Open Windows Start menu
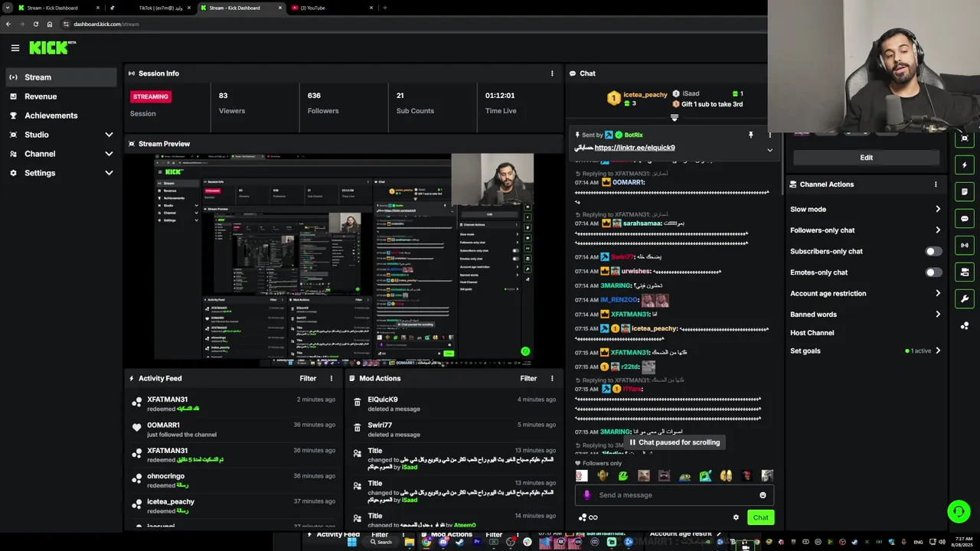 click(351, 542)
